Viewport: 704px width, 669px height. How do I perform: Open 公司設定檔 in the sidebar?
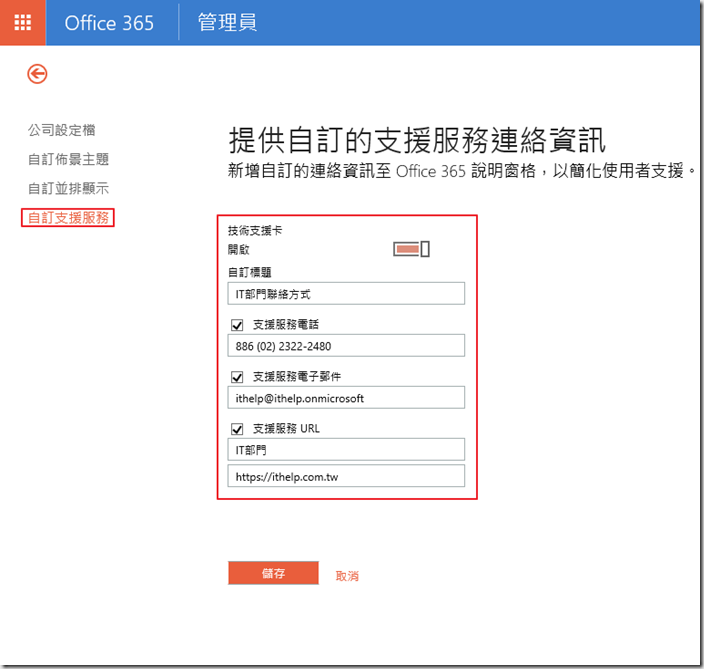coord(62,130)
